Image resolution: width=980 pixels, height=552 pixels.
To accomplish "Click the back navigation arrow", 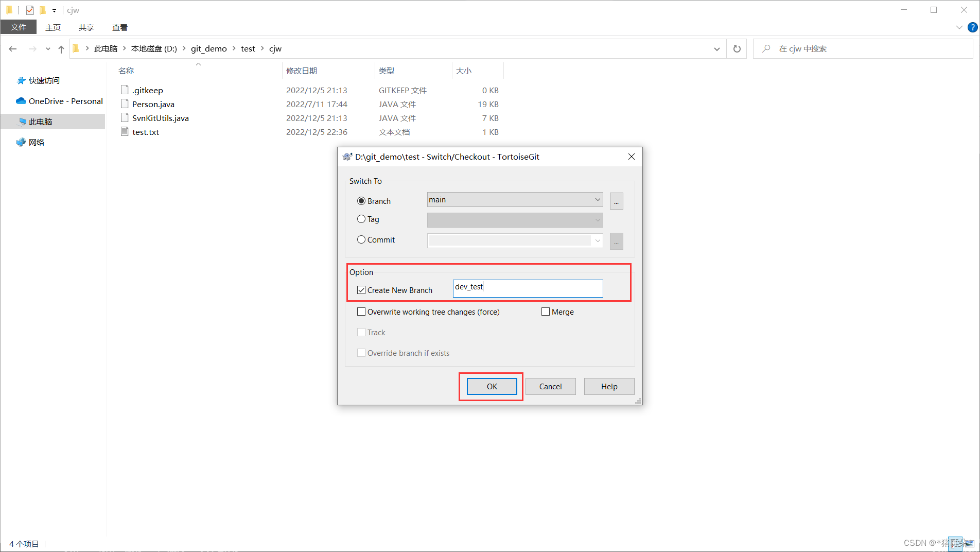I will pyautogui.click(x=12, y=48).
